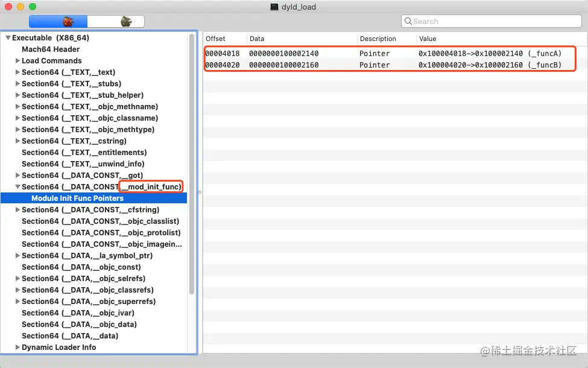Click the Value column header
The height and width of the screenshot is (368, 588).
pyautogui.click(x=502, y=39)
